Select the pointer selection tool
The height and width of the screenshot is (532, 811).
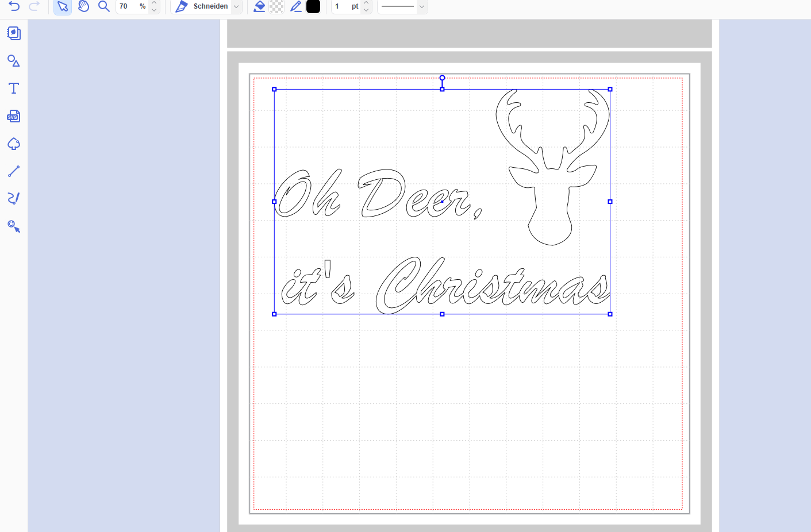(63, 6)
